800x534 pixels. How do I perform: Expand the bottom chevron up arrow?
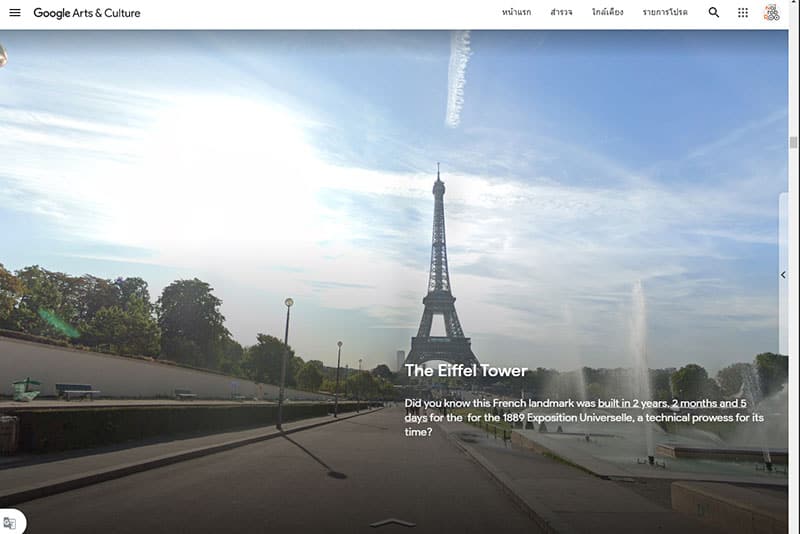pyautogui.click(x=392, y=522)
